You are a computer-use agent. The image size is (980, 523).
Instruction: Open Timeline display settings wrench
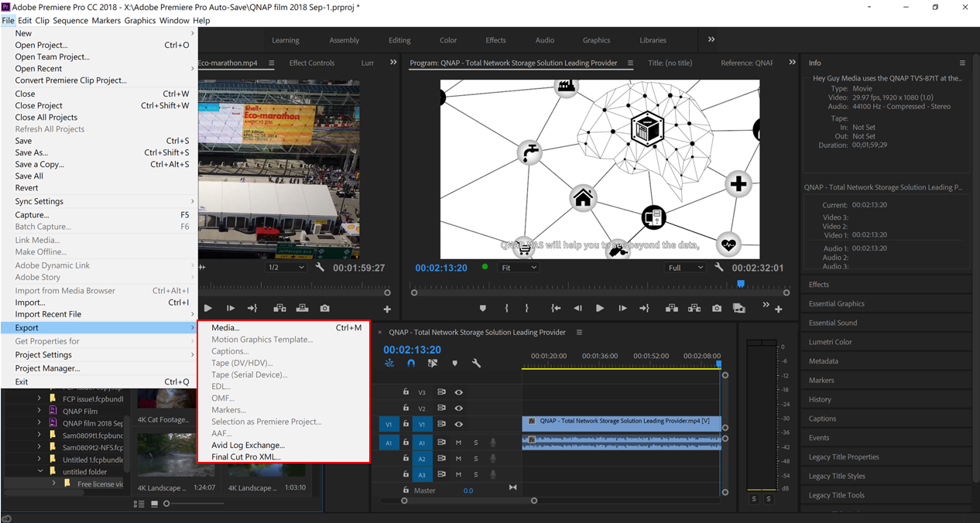pos(476,363)
